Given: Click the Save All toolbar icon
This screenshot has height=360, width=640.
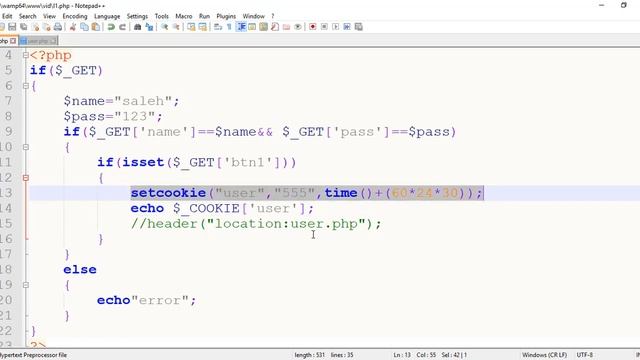Looking at the screenshot, I should 24,27.
